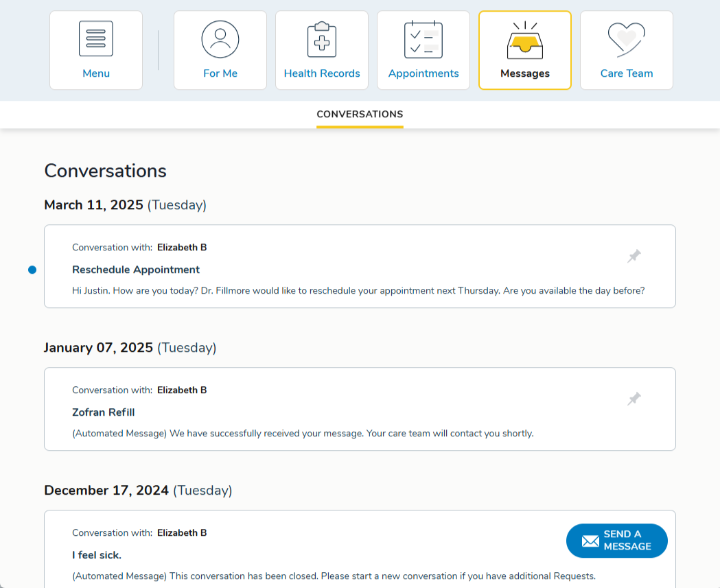This screenshot has width=720, height=588.
Task: Click the Messages inbox tray icon
Action: click(x=524, y=39)
